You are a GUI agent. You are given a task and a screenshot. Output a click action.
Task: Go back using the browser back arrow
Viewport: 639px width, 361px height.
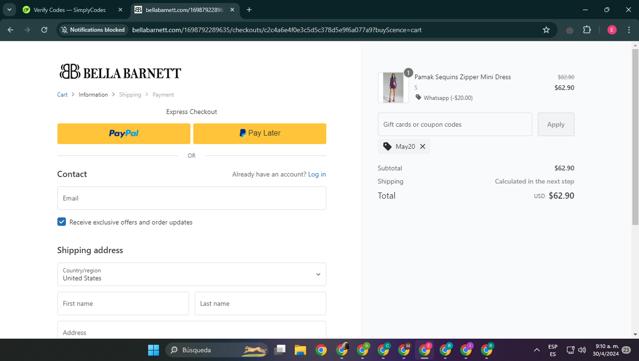coord(11,30)
